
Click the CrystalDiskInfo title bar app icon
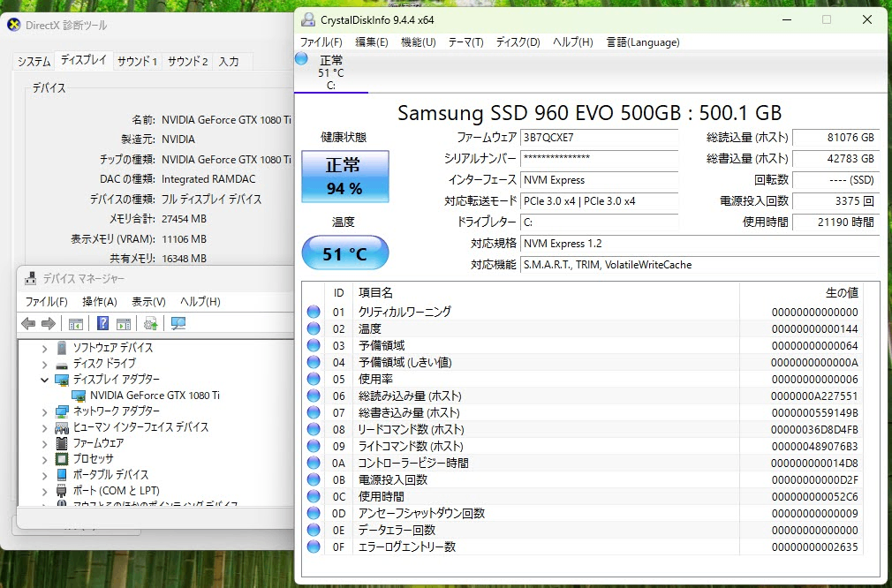pos(307,20)
